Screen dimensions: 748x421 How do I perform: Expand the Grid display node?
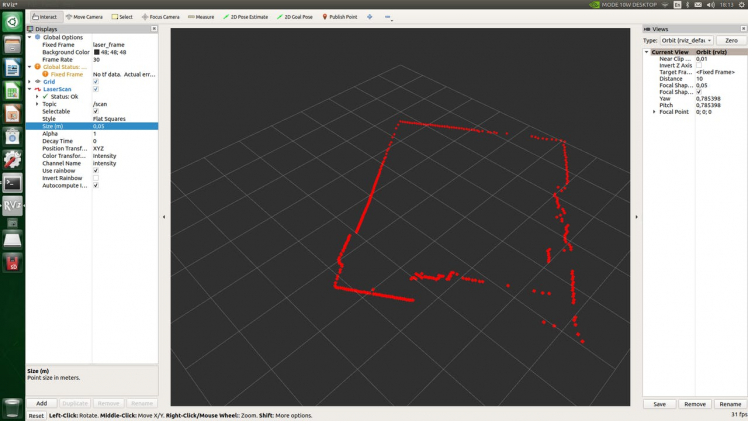(x=30, y=82)
